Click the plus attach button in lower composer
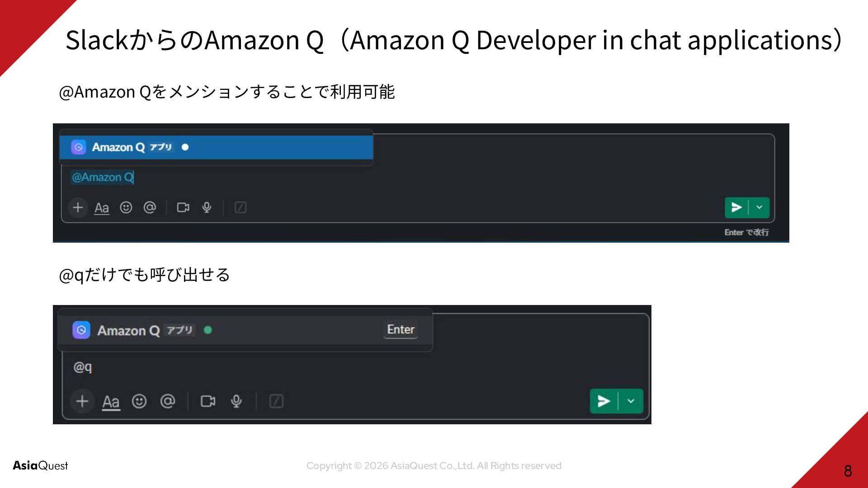This screenshot has width=868, height=488. coord(82,401)
